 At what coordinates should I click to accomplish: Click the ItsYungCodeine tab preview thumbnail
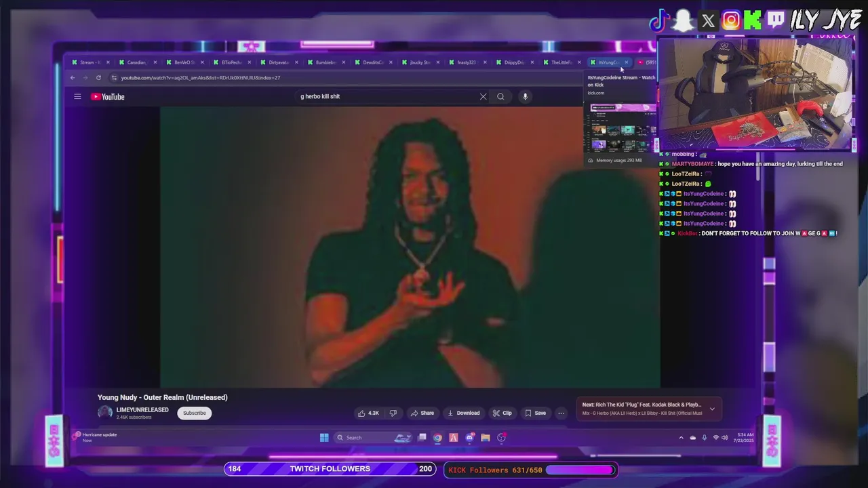[621, 128]
